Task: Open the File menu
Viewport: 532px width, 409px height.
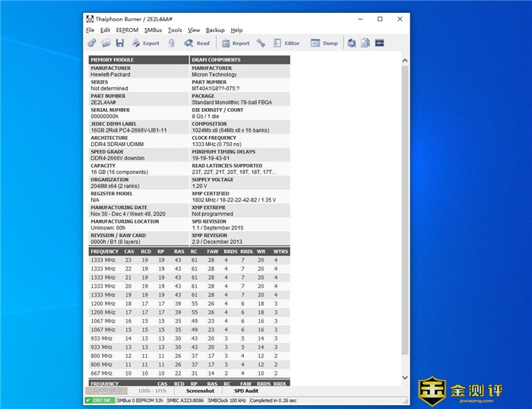Action: pos(90,30)
